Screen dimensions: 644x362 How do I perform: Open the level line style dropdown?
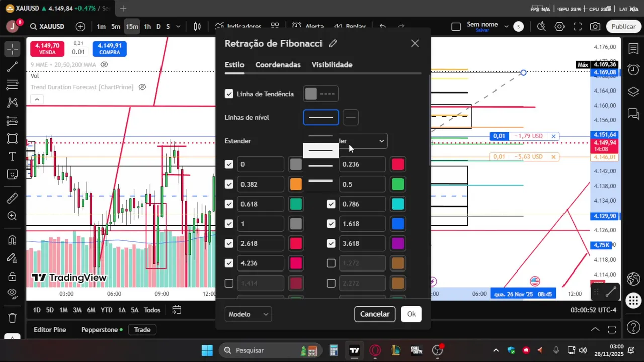click(351, 117)
